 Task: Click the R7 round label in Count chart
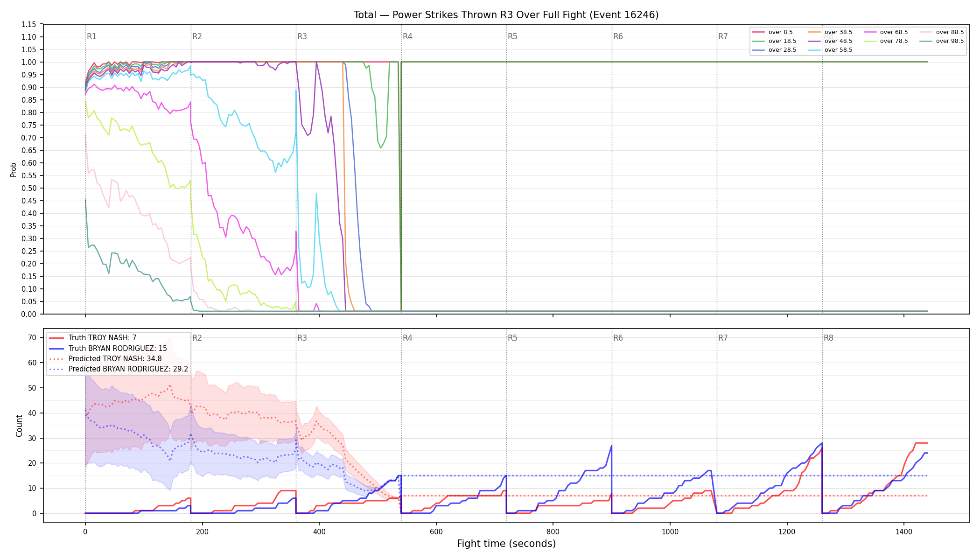coord(723,338)
